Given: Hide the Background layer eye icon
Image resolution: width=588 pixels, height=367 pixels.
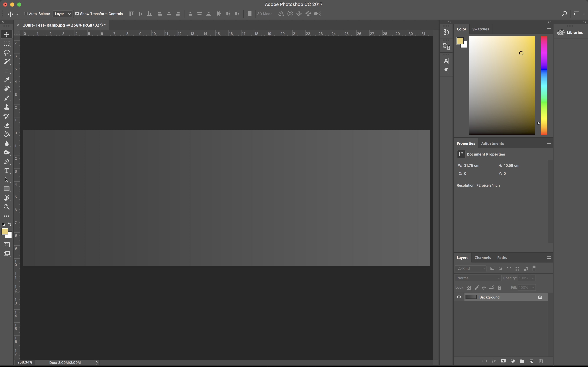Looking at the screenshot, I should (x=459, y=297).
